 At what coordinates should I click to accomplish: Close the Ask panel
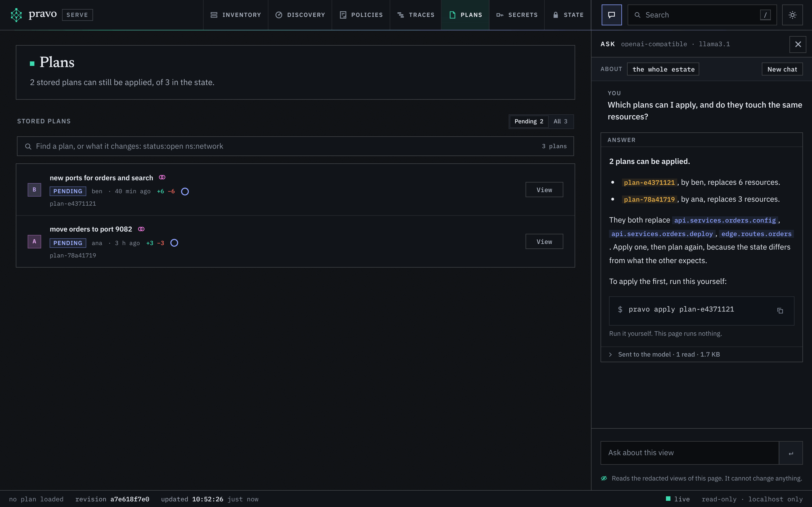coord(798,44)
